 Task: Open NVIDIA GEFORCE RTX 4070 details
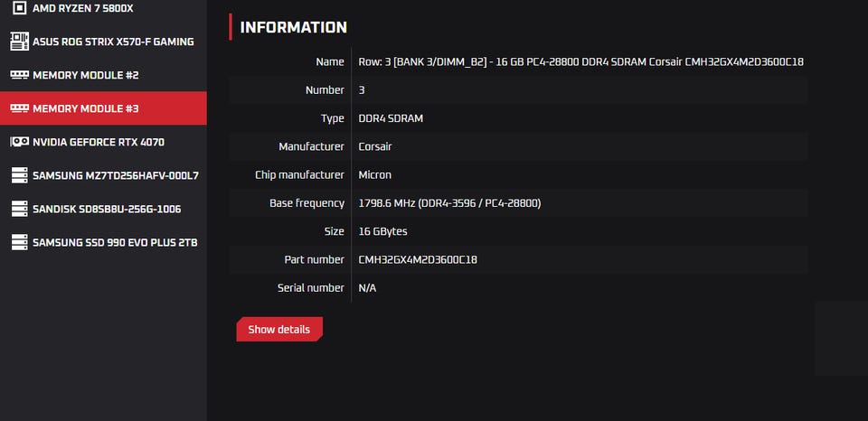click(x=103, y=142)
